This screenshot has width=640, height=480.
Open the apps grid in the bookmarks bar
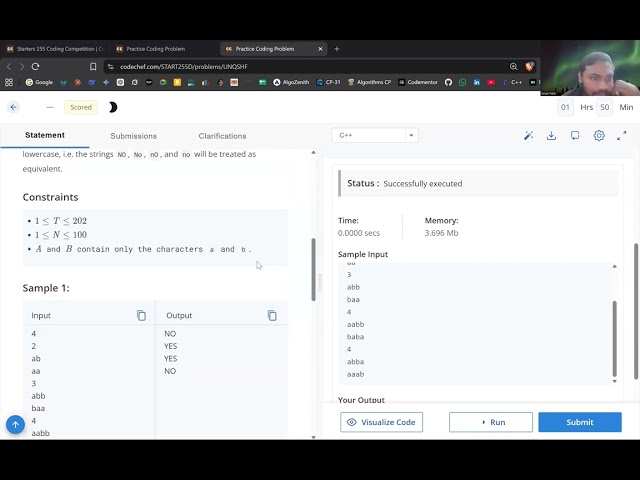[x=9, y=82]
